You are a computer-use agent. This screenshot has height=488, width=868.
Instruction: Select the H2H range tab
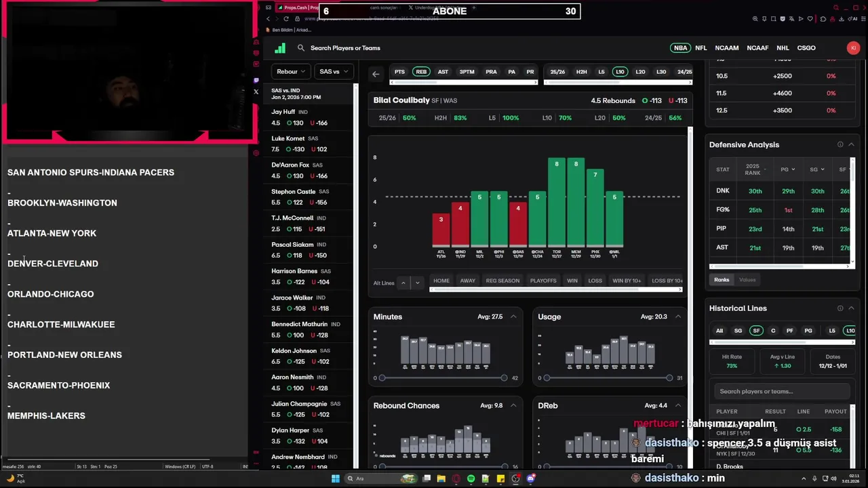pyautogui.click(x=581, y=72)
